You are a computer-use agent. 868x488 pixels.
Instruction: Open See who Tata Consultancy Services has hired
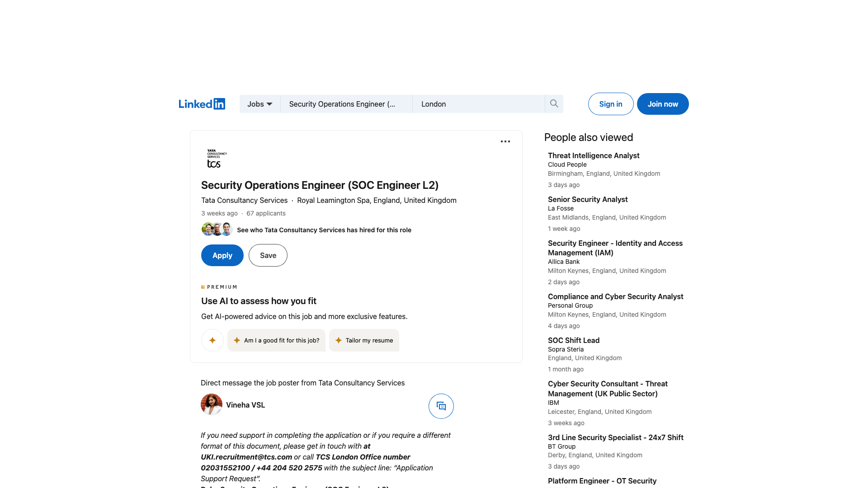(324, 230)
